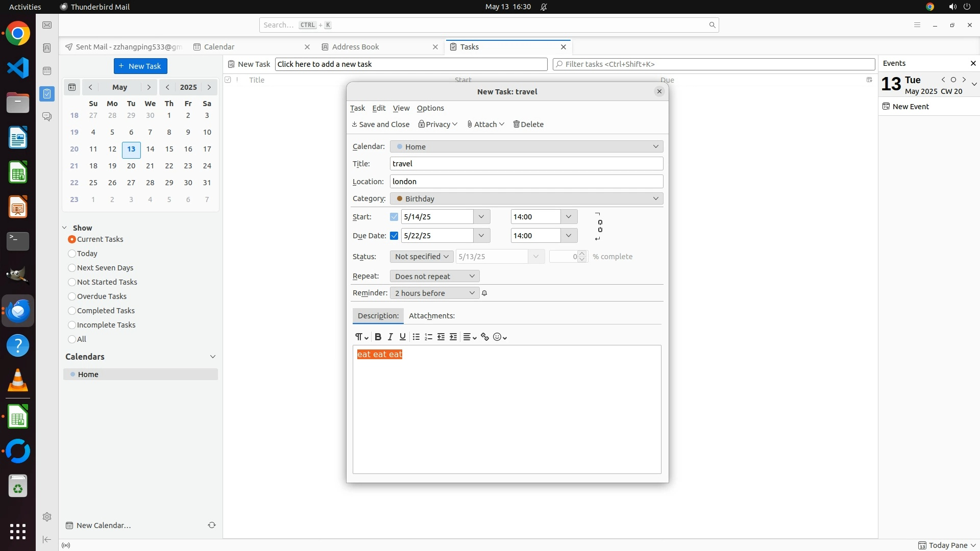The width and height of the screenshot is (980, 551).
Task: Toggle bold in description toolbar
Action: click(378, 337)
